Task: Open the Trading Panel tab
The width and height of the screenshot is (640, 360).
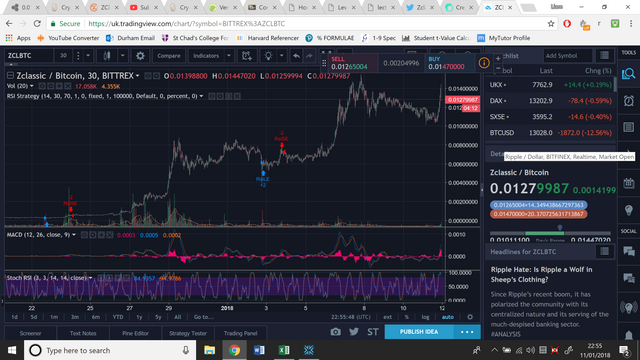Action: 240,333
